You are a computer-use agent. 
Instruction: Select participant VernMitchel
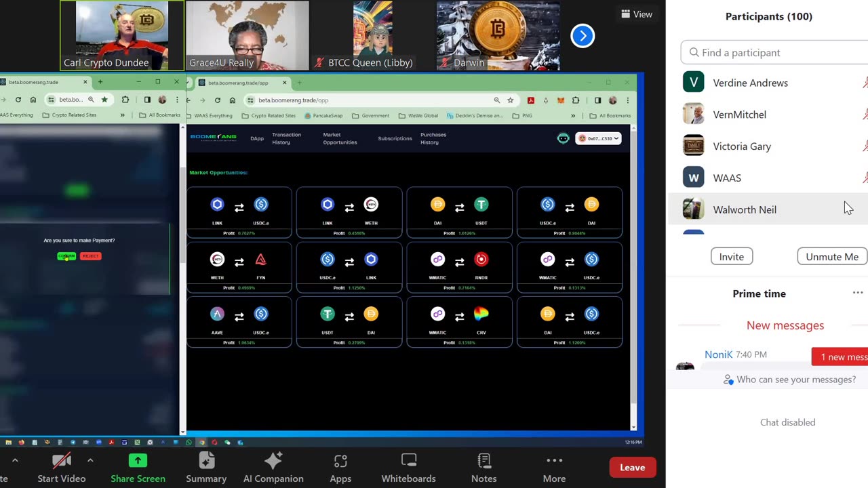(x=768, y=114)
